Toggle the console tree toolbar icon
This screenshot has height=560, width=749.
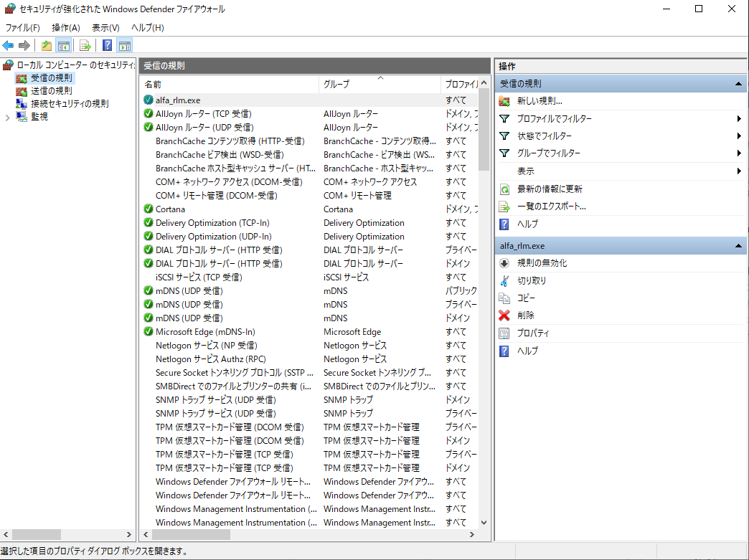63,46
